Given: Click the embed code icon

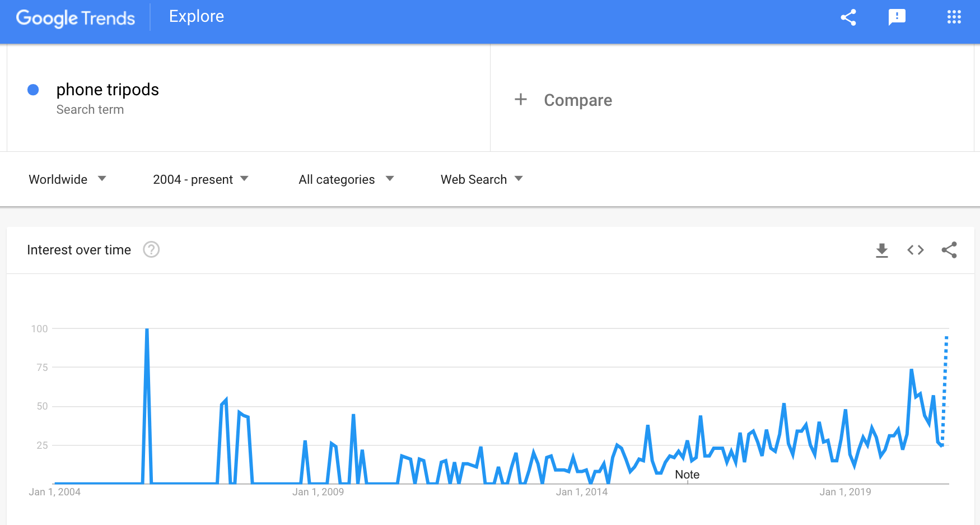Looking at the screenshot, I should (916, 250).
